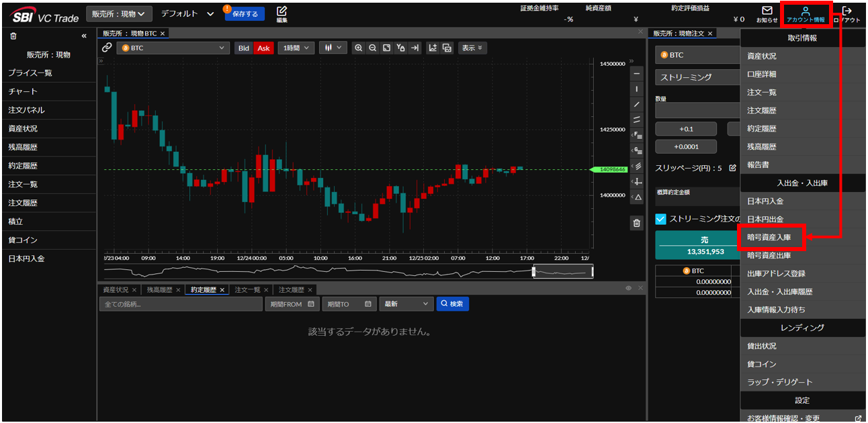Click the +0.1 quantity button
Viewport: 868px width, 423px height.
click(686, 129)
